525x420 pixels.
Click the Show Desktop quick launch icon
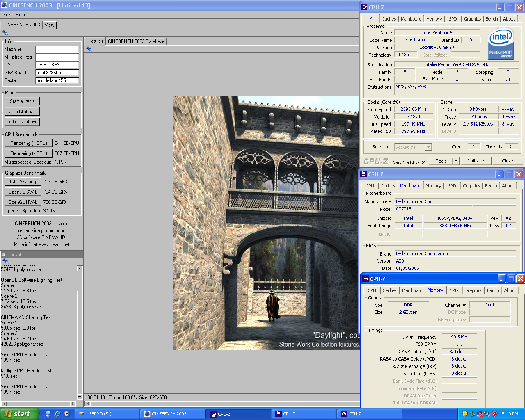coord(48,414)
